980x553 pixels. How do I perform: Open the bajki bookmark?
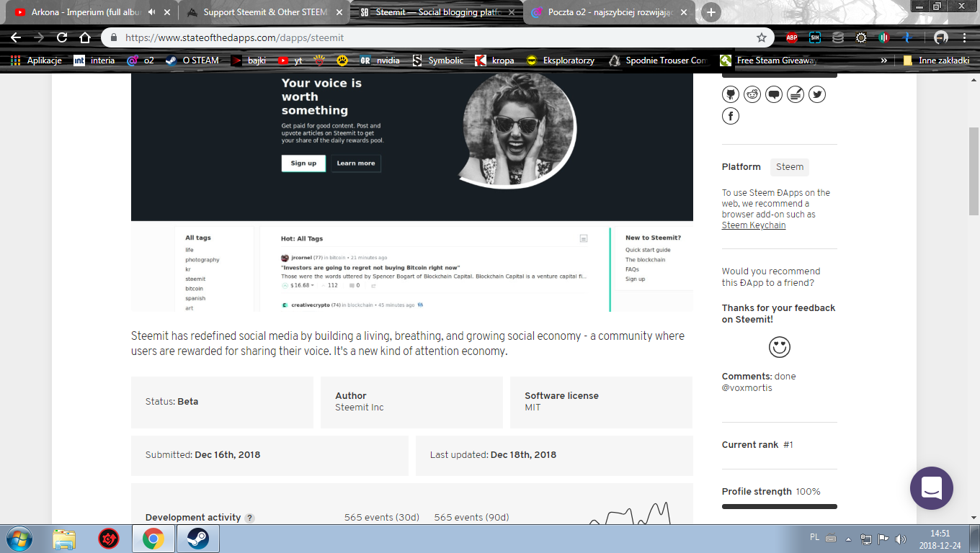(x=249, y=60)
